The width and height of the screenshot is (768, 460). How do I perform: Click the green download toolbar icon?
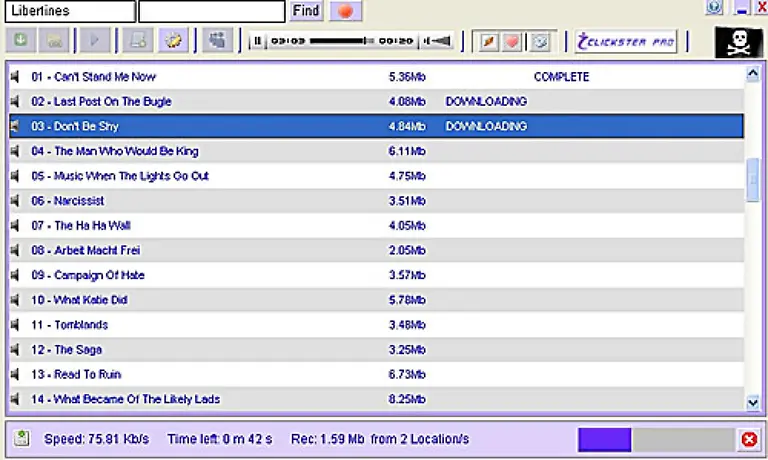point(21,40)
